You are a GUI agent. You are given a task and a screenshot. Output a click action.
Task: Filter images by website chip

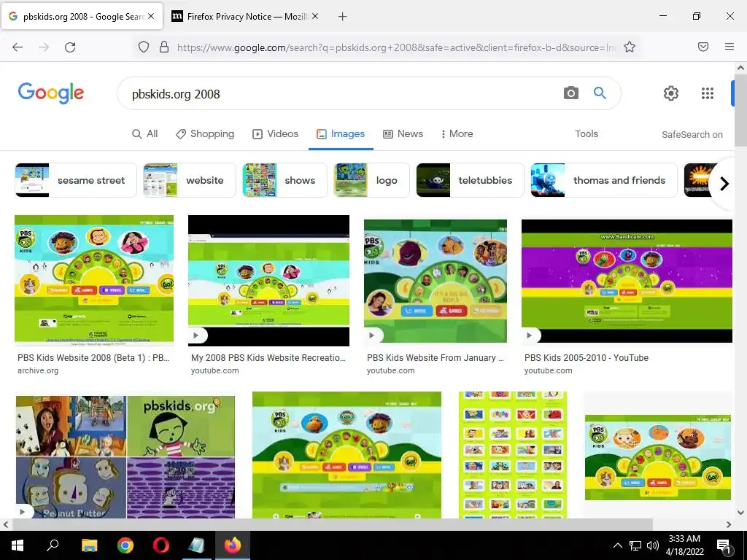190,180
